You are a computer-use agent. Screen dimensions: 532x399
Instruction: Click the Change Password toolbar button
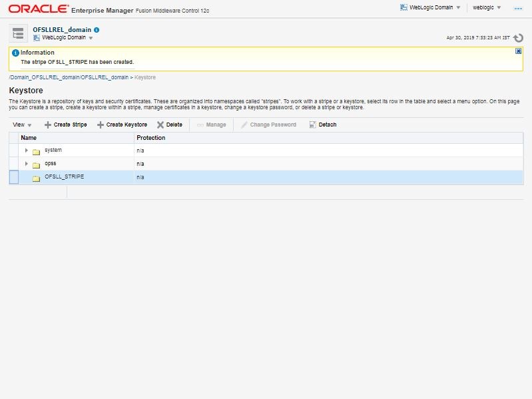pos(268,125)
